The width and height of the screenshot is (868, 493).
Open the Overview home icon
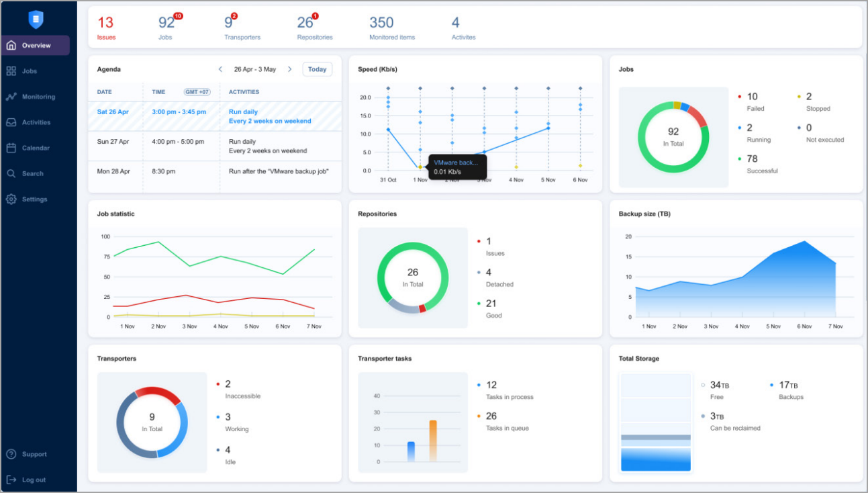[x=11, y=46]
